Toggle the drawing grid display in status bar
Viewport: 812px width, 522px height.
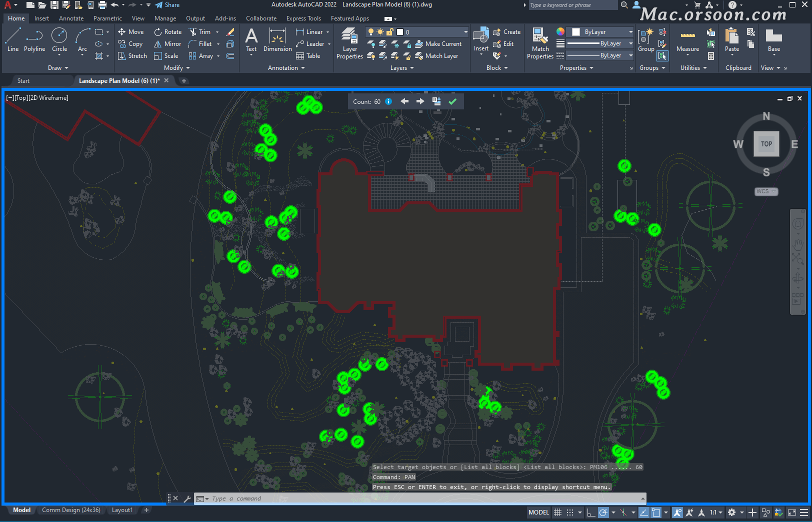557,513
